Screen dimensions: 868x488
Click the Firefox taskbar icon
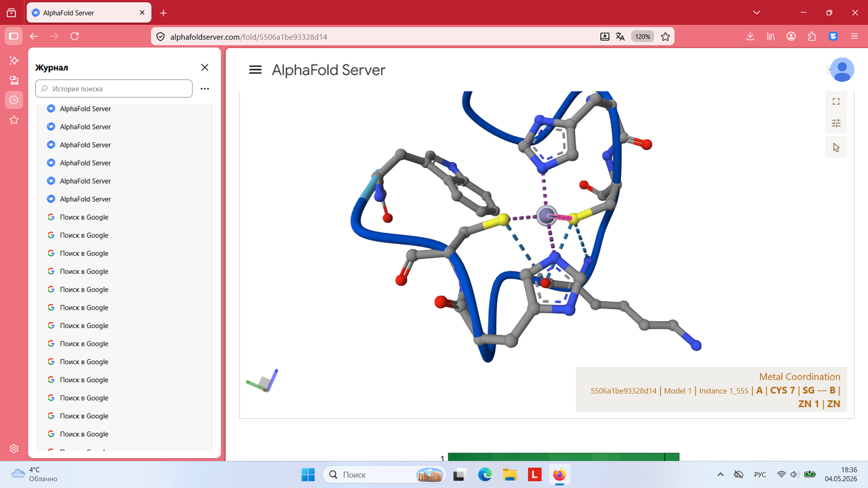559,474
